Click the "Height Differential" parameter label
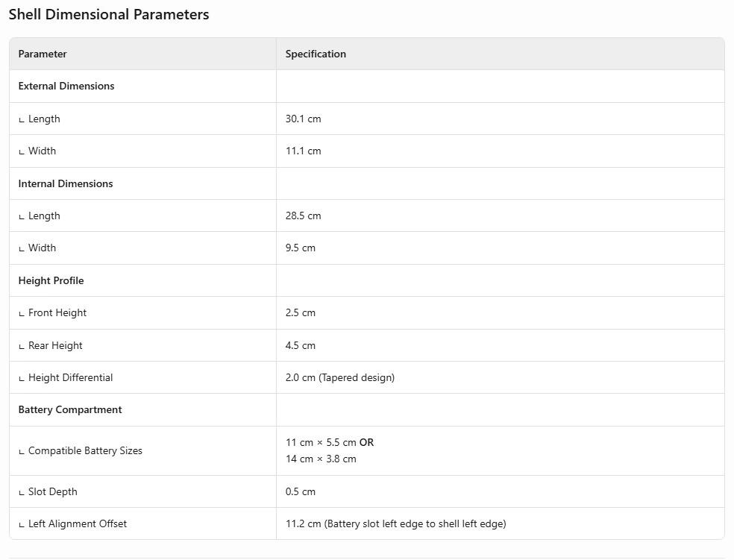 tap(70, 377)
